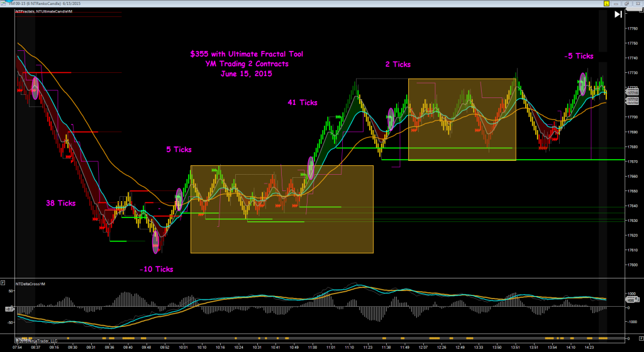Click the chart window icon in title bar
The image size is (644, 352).
click(3, 3)
